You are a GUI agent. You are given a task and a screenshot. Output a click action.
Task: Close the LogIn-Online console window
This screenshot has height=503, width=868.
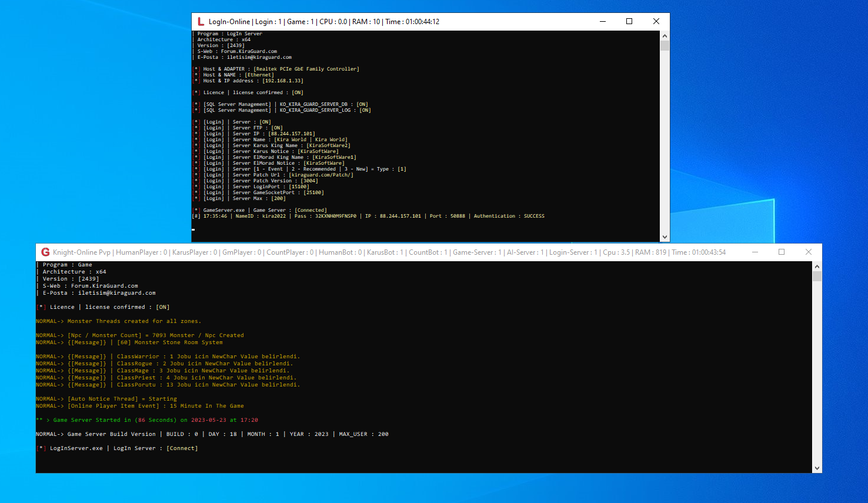(x=656, y=22)
